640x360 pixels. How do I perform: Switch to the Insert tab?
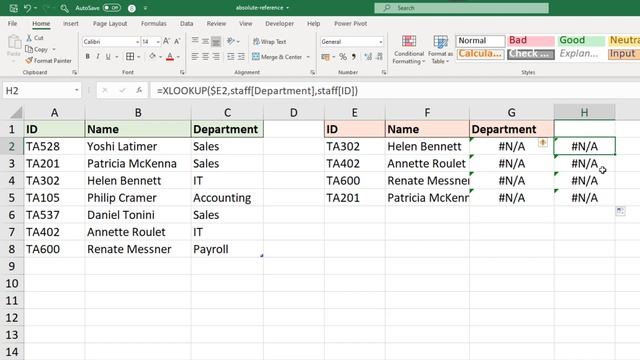[71, 24]
